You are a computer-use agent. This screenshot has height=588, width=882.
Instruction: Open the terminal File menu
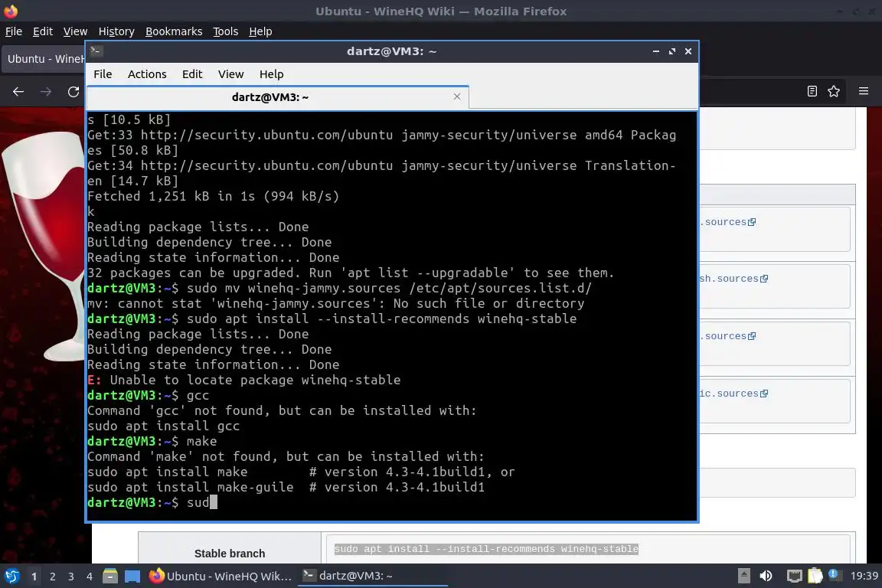(103, 74)
